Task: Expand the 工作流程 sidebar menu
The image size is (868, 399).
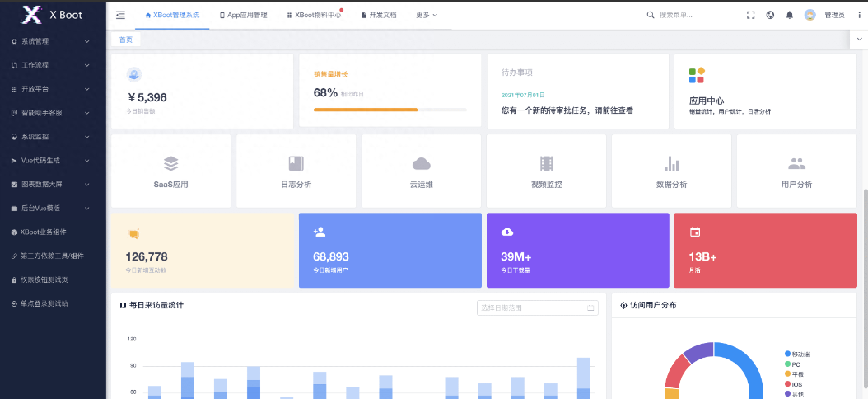Action: [53, 65]
